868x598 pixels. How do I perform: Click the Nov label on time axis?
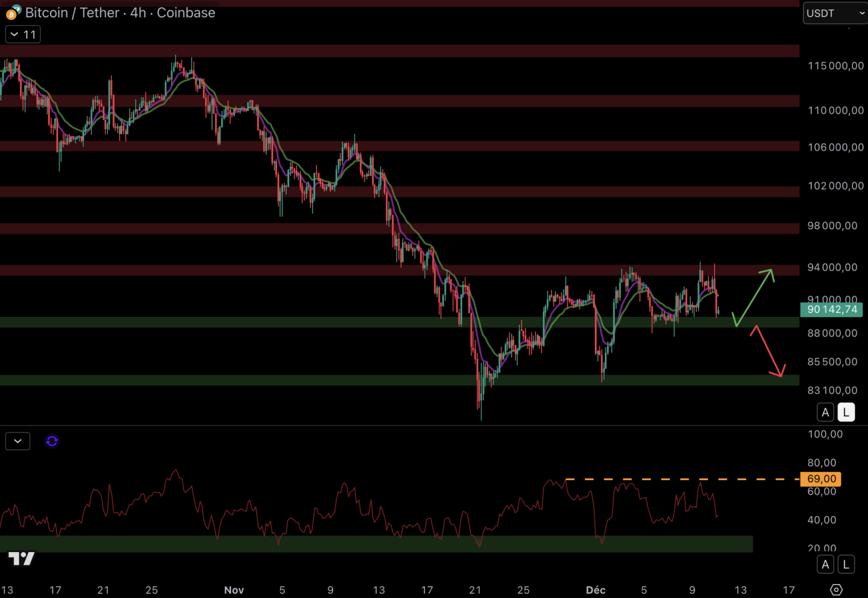(x=234, y=590)
